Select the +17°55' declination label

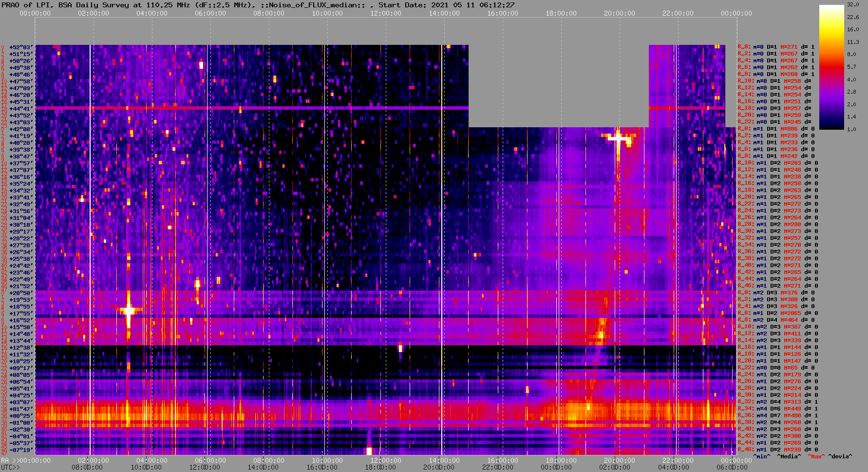(x=21, y=314)
